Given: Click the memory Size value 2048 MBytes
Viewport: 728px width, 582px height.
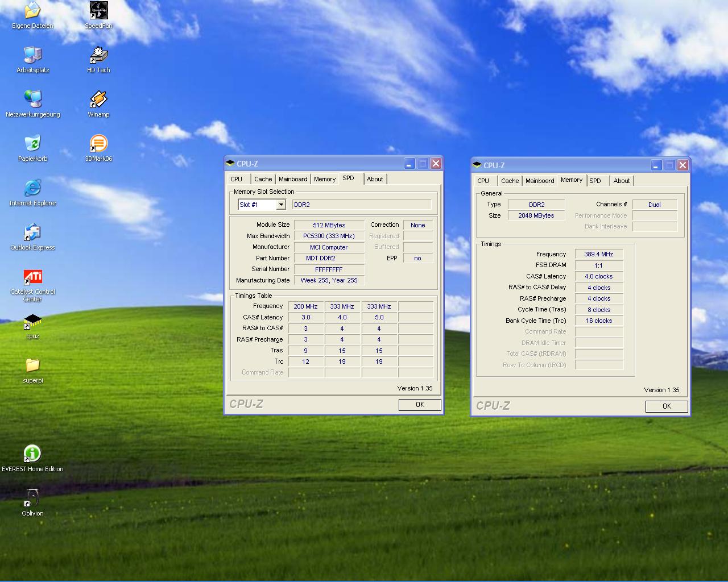Looking at the screenshot, I should click(x=536, y=215).
